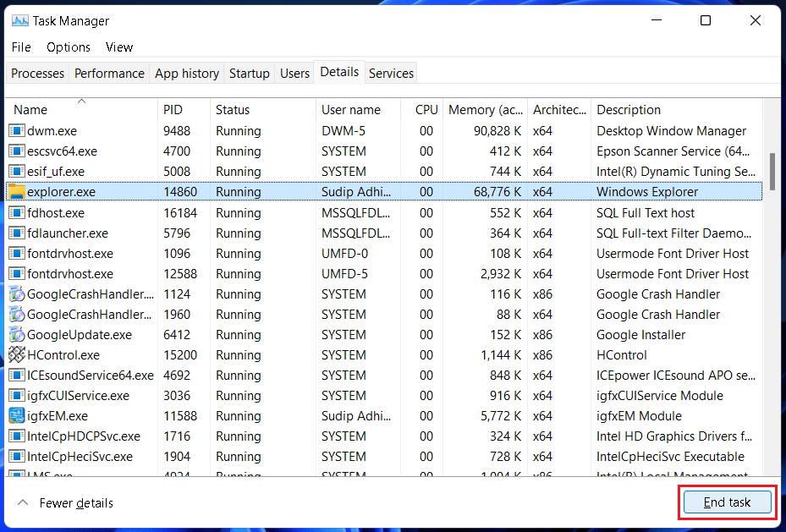This screenshot has width=786, height=532.
Task: Sort by the Status column header
Action: pos(262,110)
